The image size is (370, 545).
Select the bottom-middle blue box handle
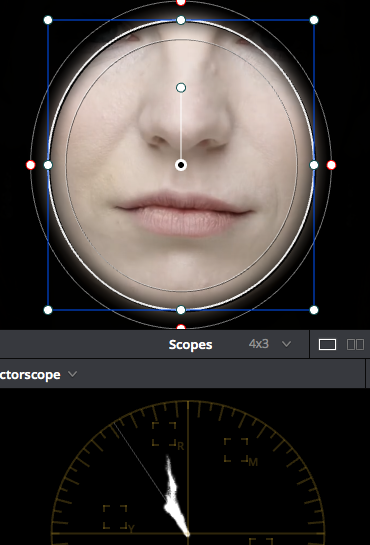[x=181, y=310]
